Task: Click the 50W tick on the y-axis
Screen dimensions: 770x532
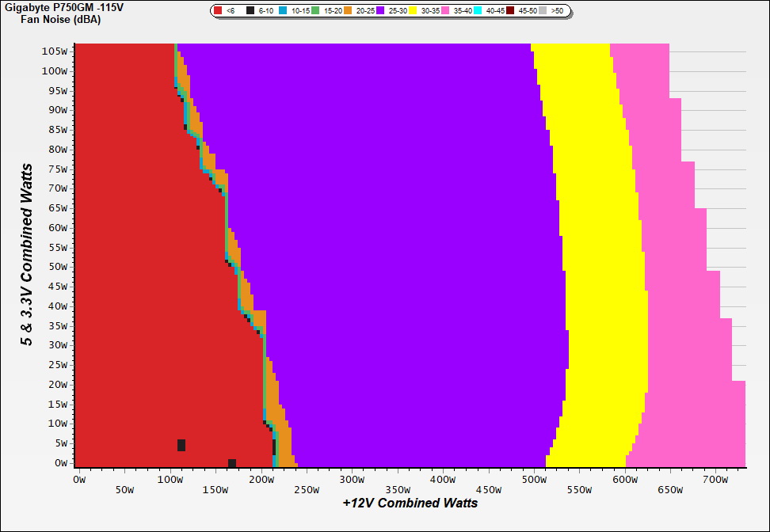Action: pyautogui.click(x=58, y=267)
